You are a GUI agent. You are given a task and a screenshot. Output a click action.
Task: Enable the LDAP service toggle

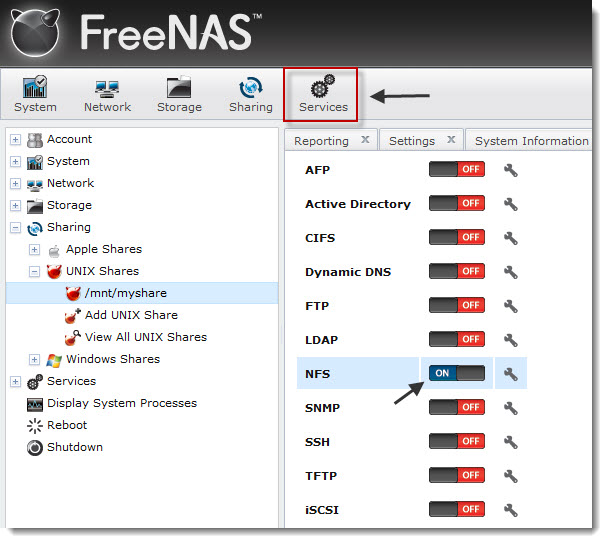coord(457,339)
